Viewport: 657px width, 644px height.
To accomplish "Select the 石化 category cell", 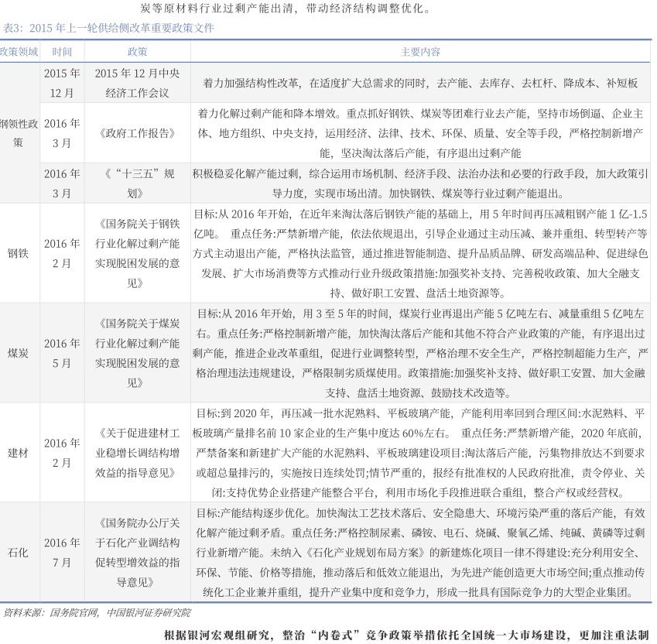I will (19, 553).
